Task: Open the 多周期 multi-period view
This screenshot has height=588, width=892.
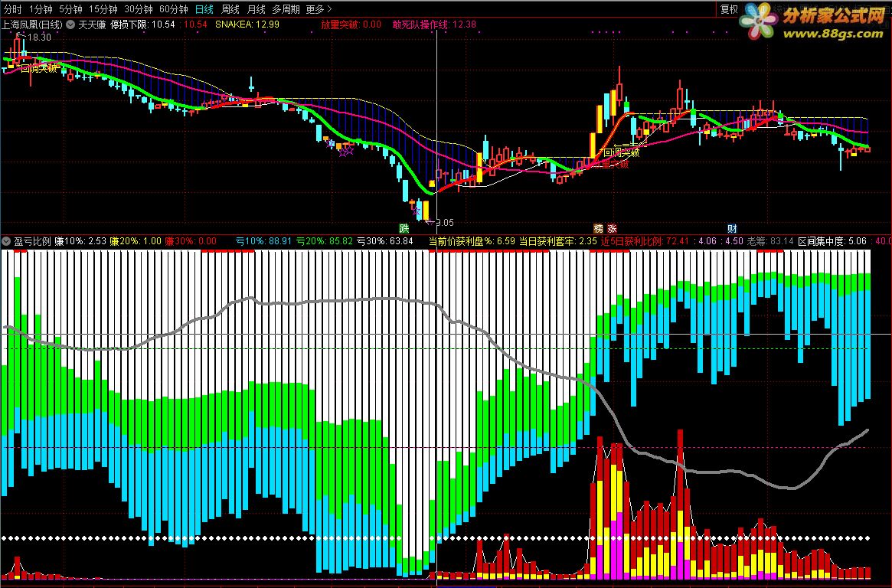Action: point(286,9)
